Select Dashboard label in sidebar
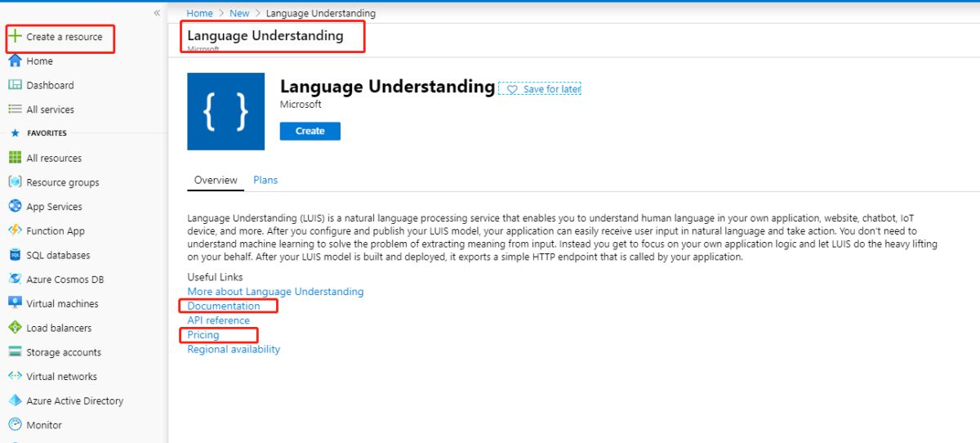Image resolution: width=980 pixels, height=443 pixels. [x=50, y=85]
